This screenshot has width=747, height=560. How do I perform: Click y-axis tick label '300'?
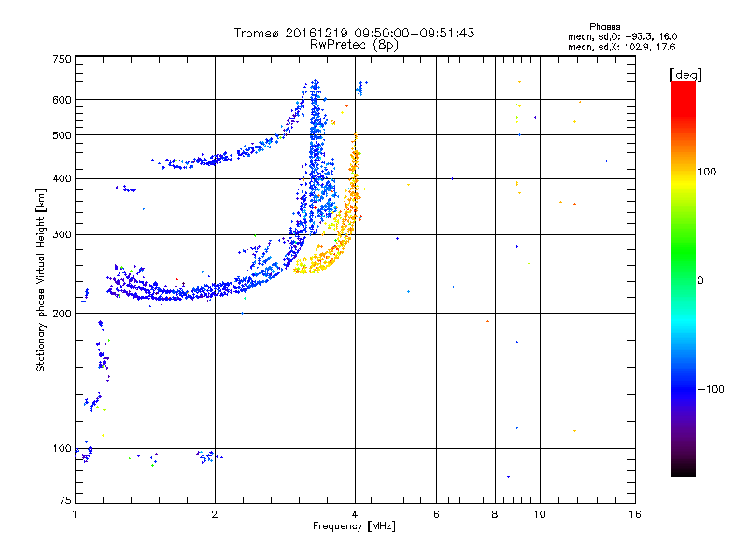pos(62,234)
